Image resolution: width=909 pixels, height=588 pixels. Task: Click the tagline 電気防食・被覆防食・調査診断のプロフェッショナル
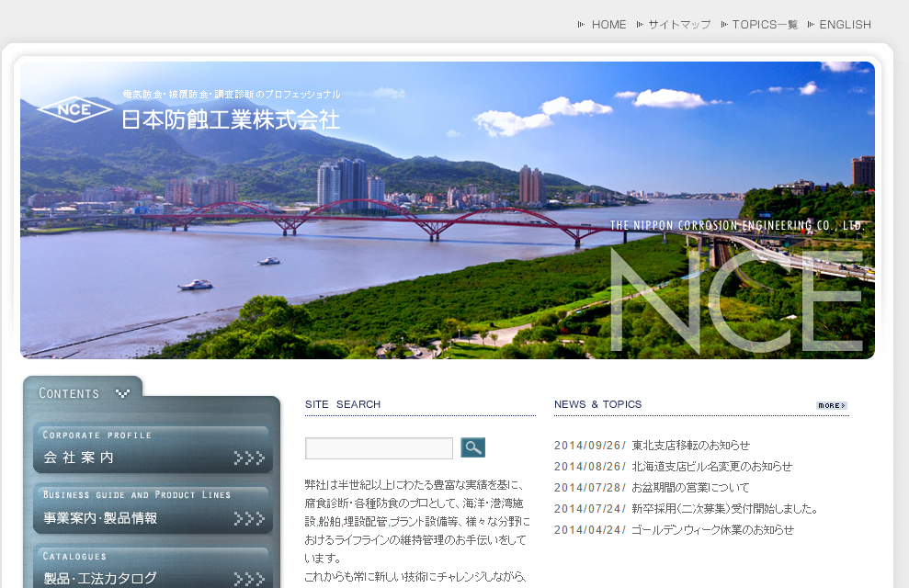pos(232,95)
